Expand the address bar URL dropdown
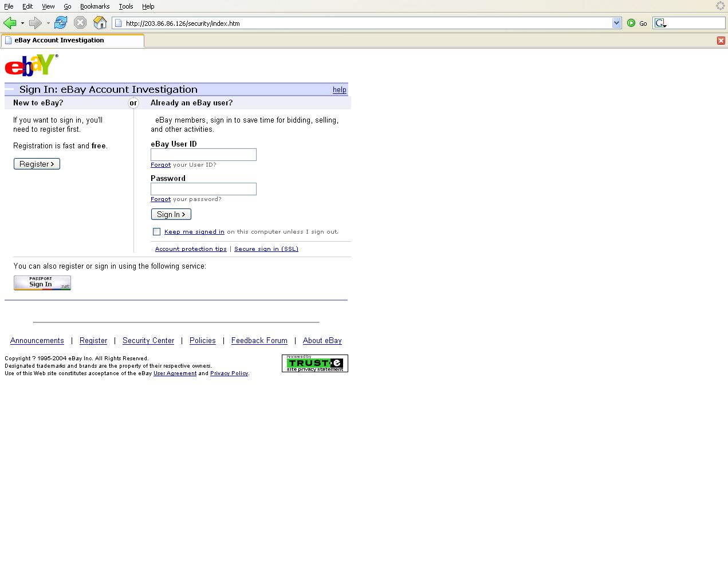728x567 pixels. coord(616,23)
